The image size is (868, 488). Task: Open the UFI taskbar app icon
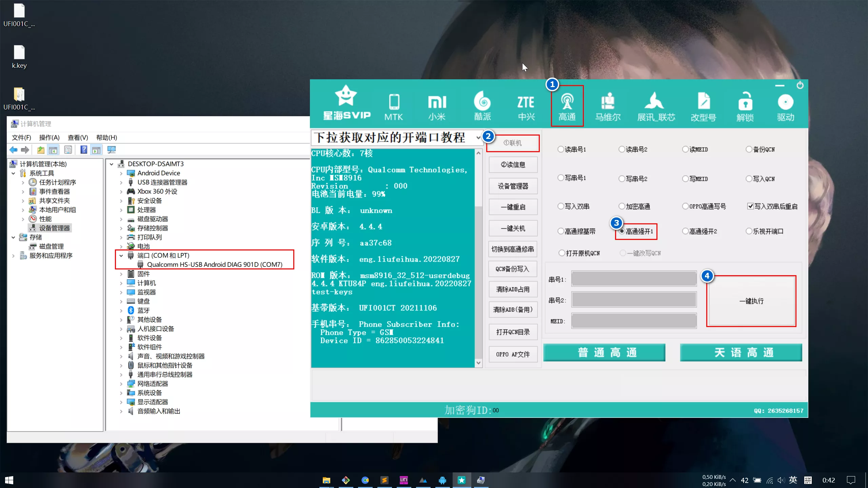404,480
